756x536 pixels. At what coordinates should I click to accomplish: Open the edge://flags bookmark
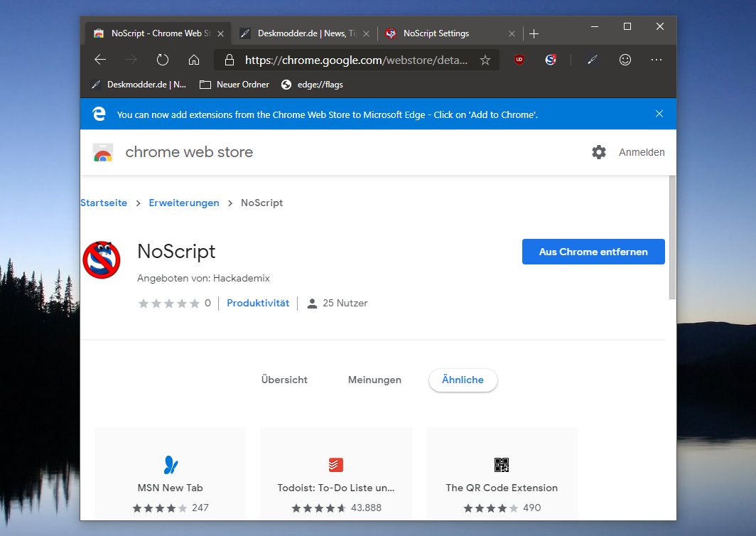click(312, 85)
